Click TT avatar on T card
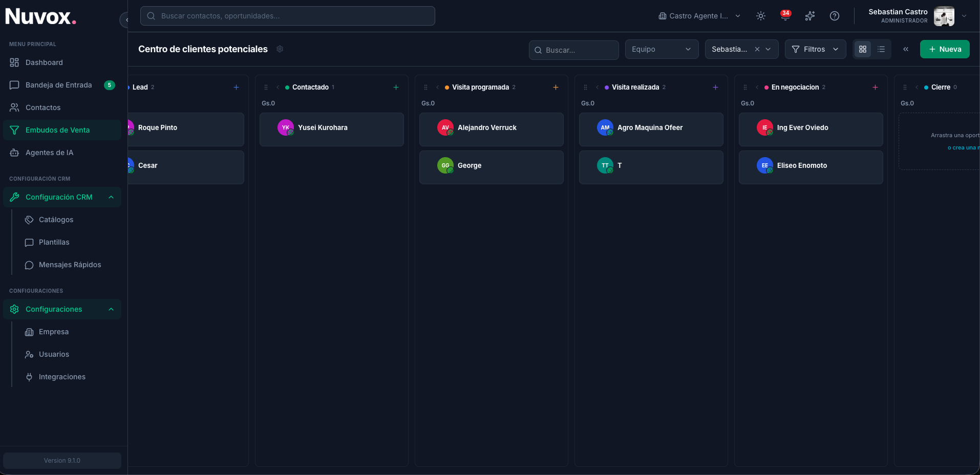The image size is (980, 475). coord(605,165)
